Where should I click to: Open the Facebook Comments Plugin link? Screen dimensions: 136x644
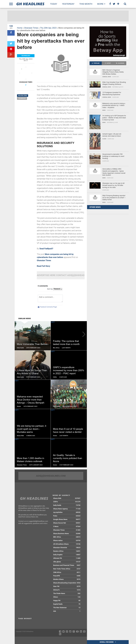pyautogui.click(x=48, y=307)
